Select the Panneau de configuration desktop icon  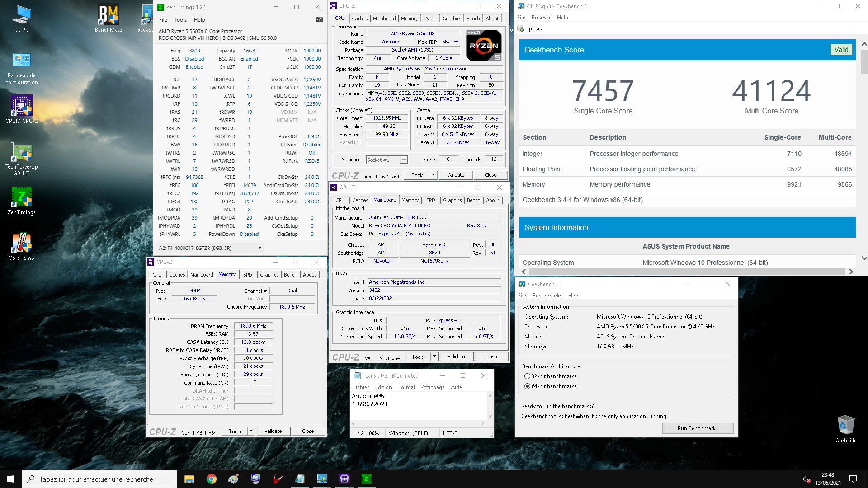click(x=22, y=68)
